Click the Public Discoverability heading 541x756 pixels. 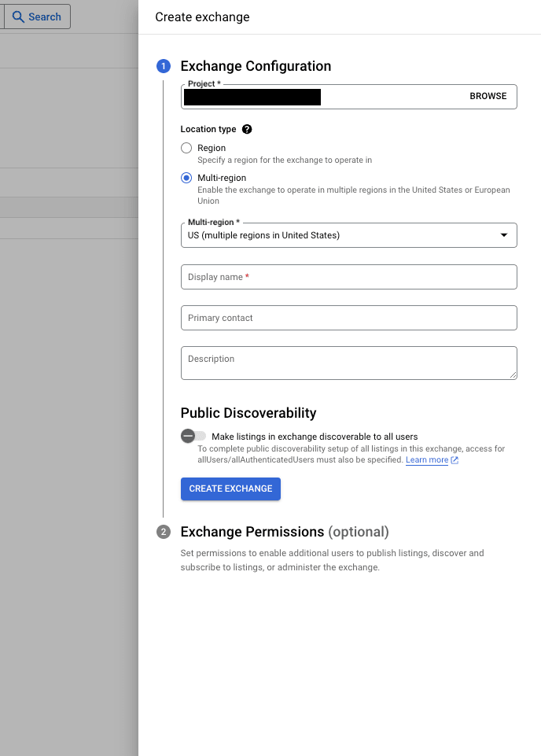[248, 413]
